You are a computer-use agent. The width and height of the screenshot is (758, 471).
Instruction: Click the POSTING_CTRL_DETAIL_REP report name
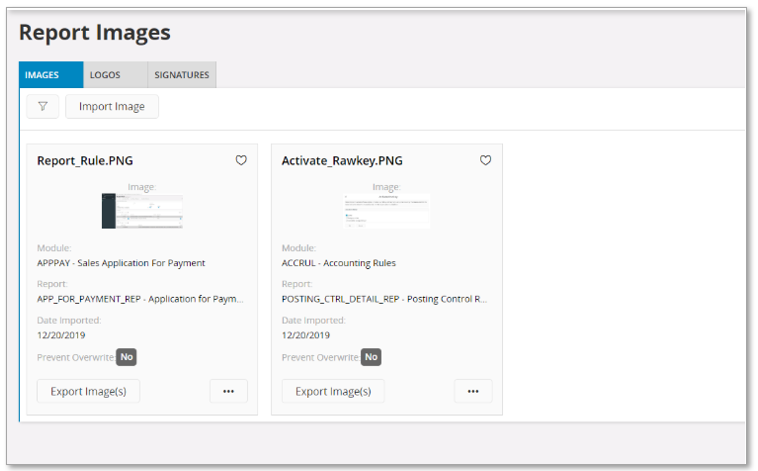click(x=384, y=298)
